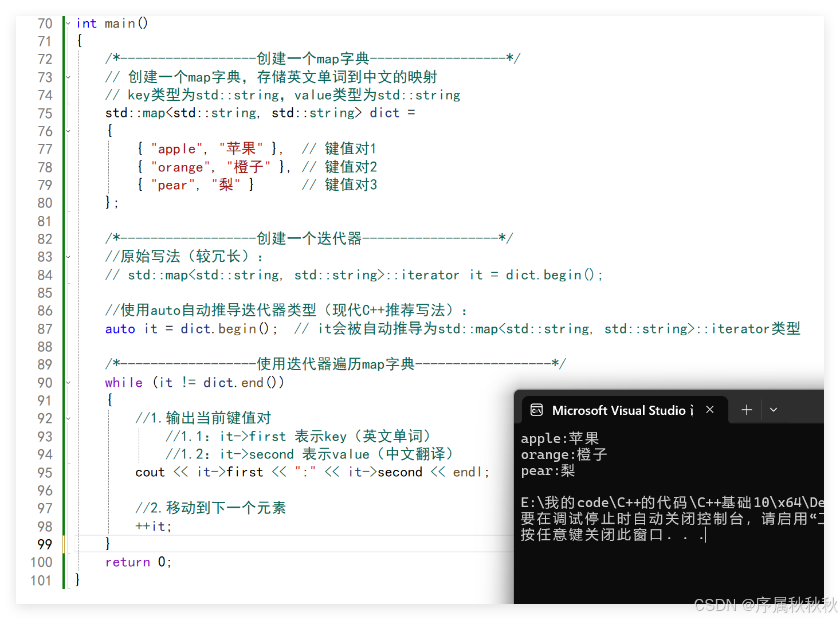Screen dimensions: 840x620
Task: Click the "main" function name on line 70
Action: pyautogui.click(x=120, y=23)
